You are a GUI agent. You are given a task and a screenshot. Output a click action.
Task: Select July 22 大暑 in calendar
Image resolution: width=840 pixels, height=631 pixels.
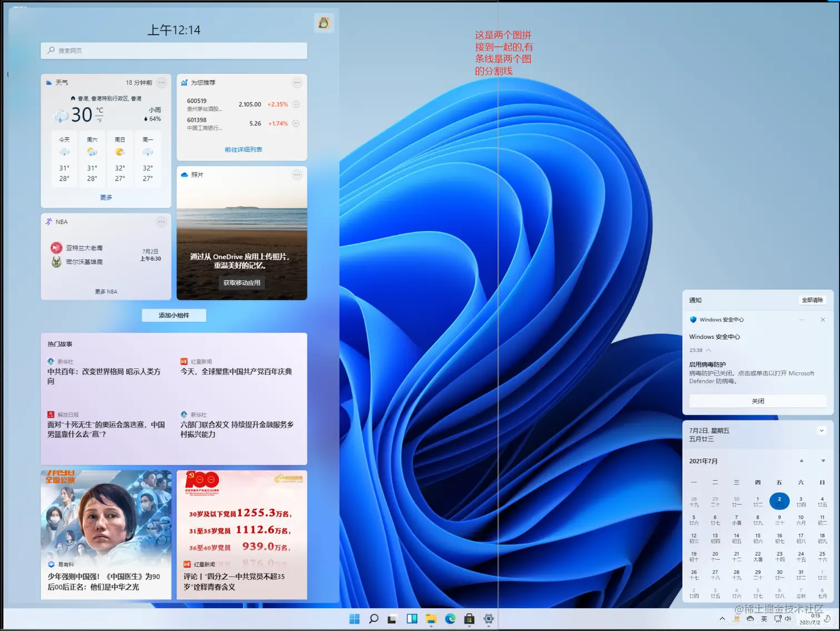pyautogui.click(x=758, y=557)
